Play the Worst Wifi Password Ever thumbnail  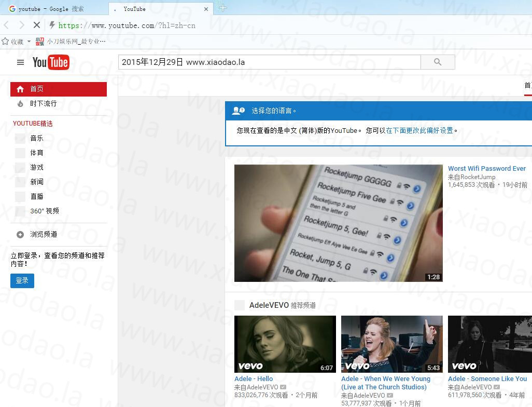point(338,223)
